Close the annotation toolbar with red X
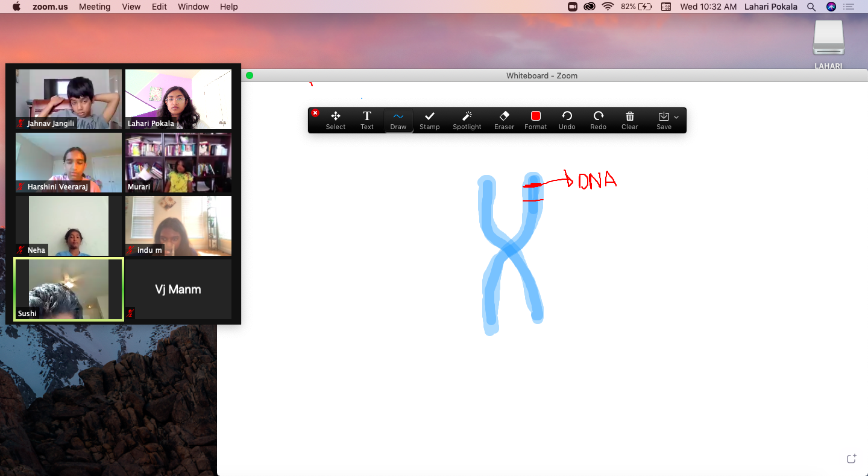The height and width of the screenshot is (476, 868). [315, 113]
